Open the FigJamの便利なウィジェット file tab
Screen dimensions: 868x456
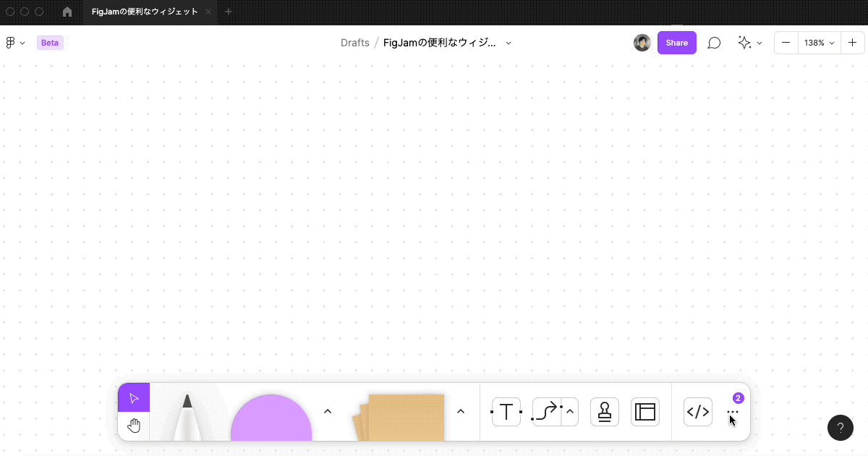(145, 12)
